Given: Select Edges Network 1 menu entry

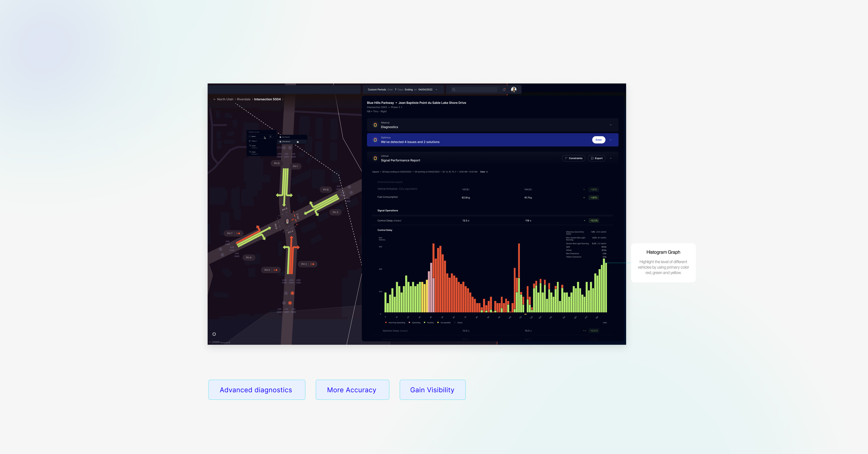Looking at the screenshot, I should (262, 147).
